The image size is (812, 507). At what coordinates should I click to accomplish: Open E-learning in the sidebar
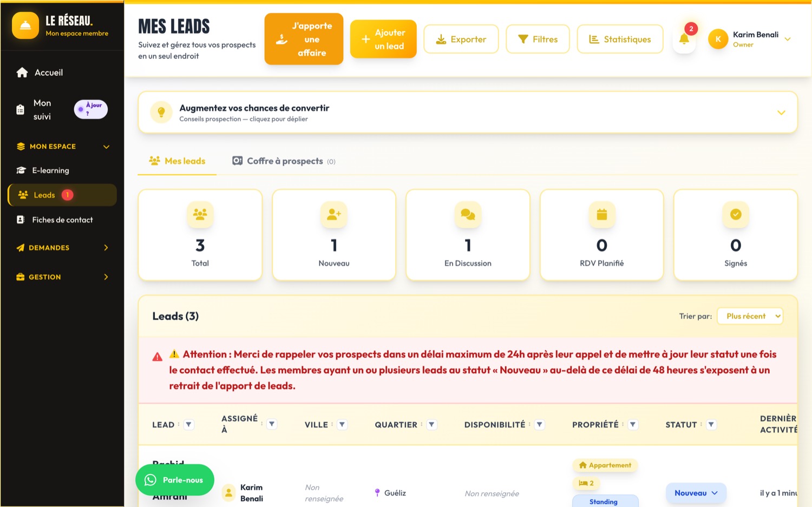[63, 170]
